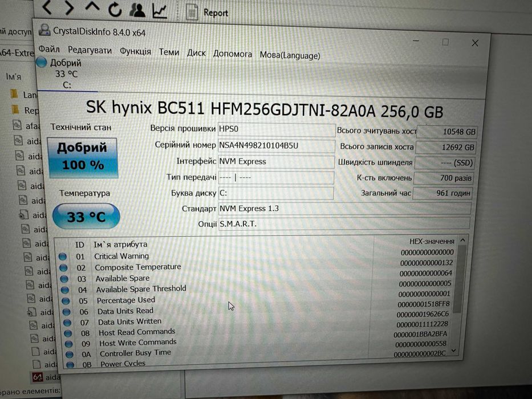The height and width of the screenshot is (399, 532).
Task: Maximize the CrystalDiskInfo window
Action: [x=445, y=42]
